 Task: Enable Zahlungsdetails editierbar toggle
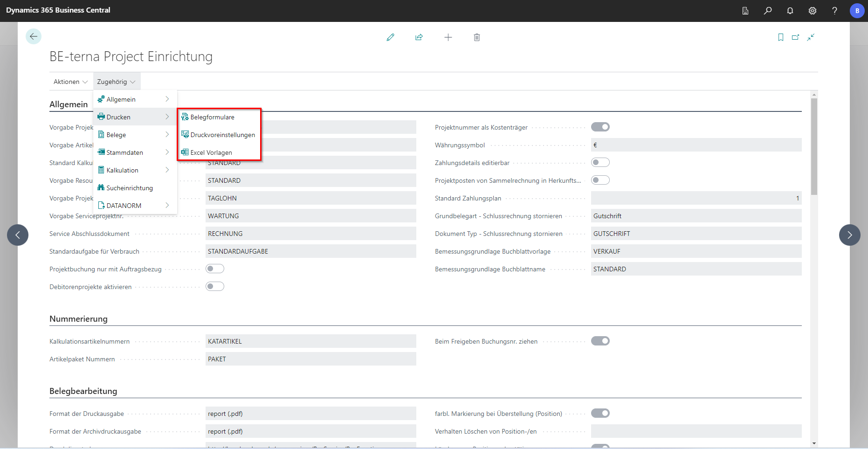(x=600, y=163)
